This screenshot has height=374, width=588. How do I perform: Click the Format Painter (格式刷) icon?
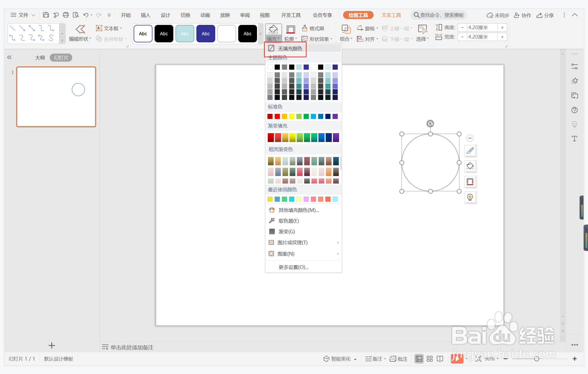tap(305, 28)
